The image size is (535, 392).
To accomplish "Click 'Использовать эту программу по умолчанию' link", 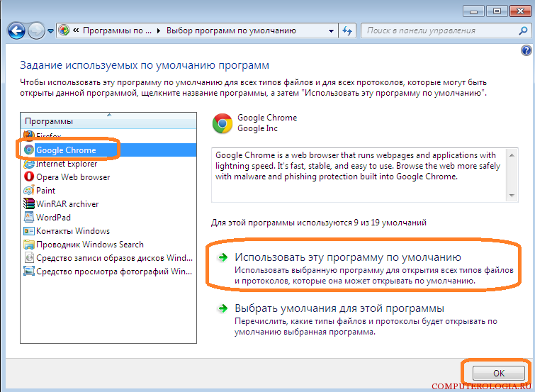I will pos(348,257).
